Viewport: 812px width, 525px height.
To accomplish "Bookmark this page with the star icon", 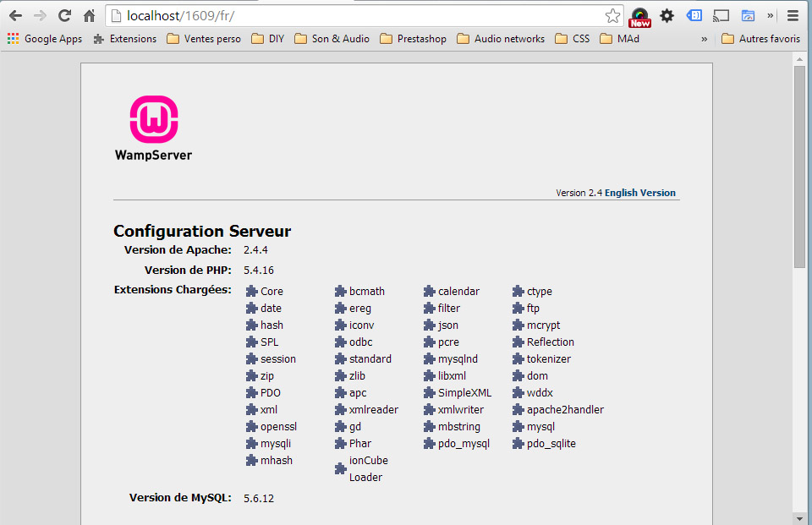I will click(612, 16).
